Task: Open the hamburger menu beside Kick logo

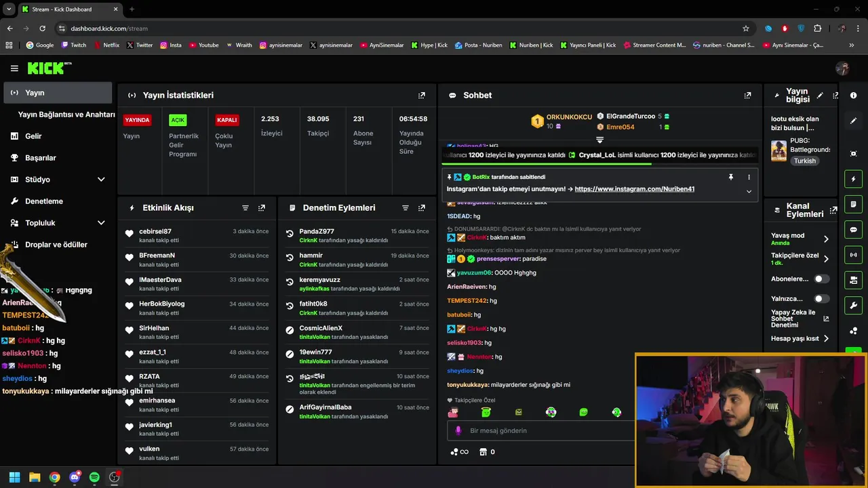Action: pyautogui.click(x=14, y=68)
